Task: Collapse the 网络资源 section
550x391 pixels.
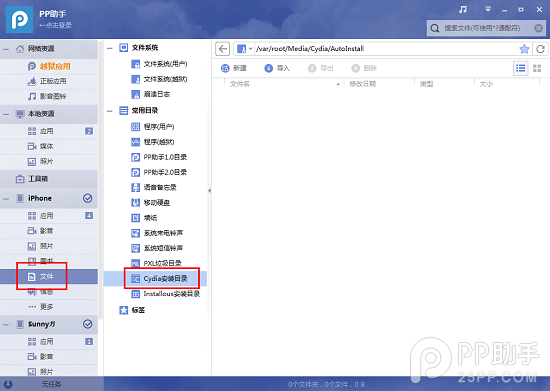Action: tap(6, 49)
